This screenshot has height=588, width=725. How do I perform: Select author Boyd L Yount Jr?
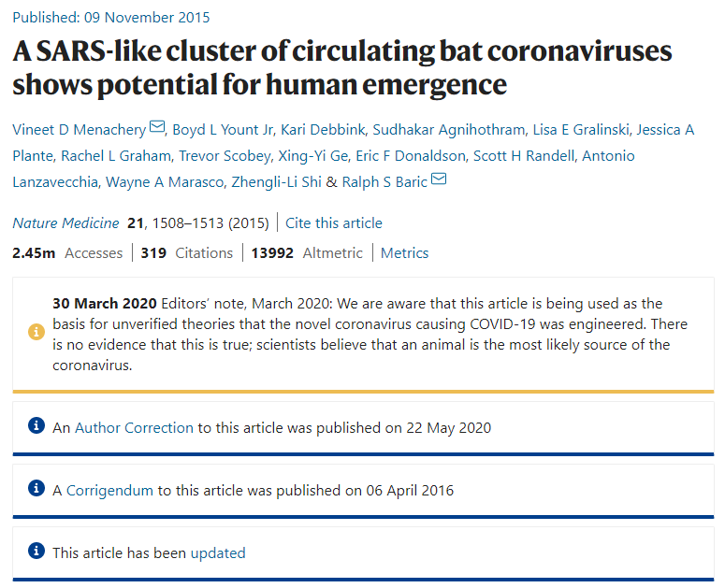coord(223,130)
